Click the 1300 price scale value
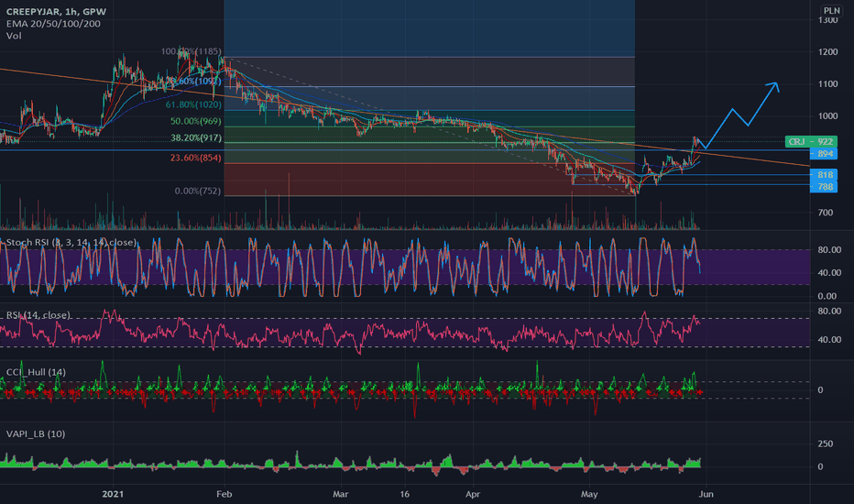Viewport: 854px width, 504px height. (827, 20)
